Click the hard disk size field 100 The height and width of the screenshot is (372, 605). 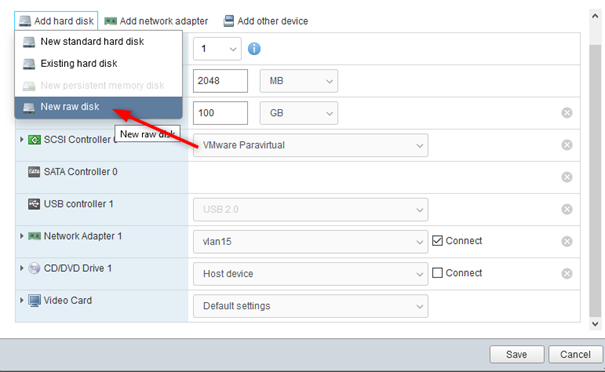click(x=220, y=113)
